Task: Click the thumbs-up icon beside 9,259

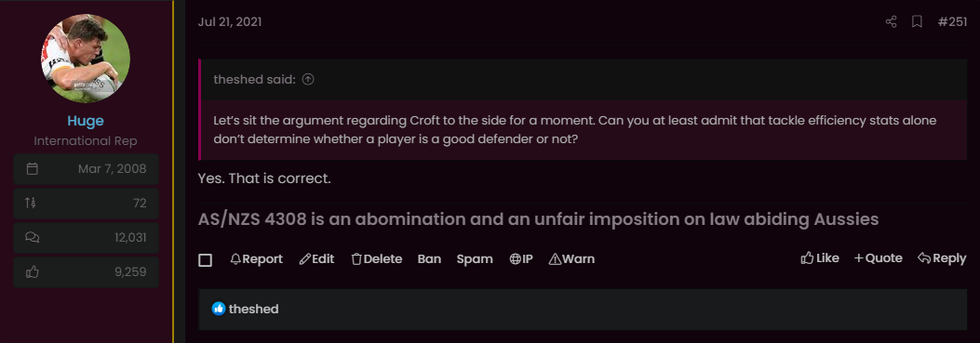Action: 34,271
